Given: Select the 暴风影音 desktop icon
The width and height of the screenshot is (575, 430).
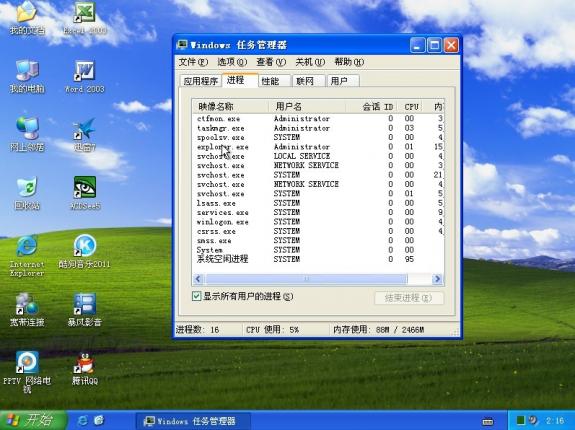Looking at the screenshot, I should click(85, 310).
